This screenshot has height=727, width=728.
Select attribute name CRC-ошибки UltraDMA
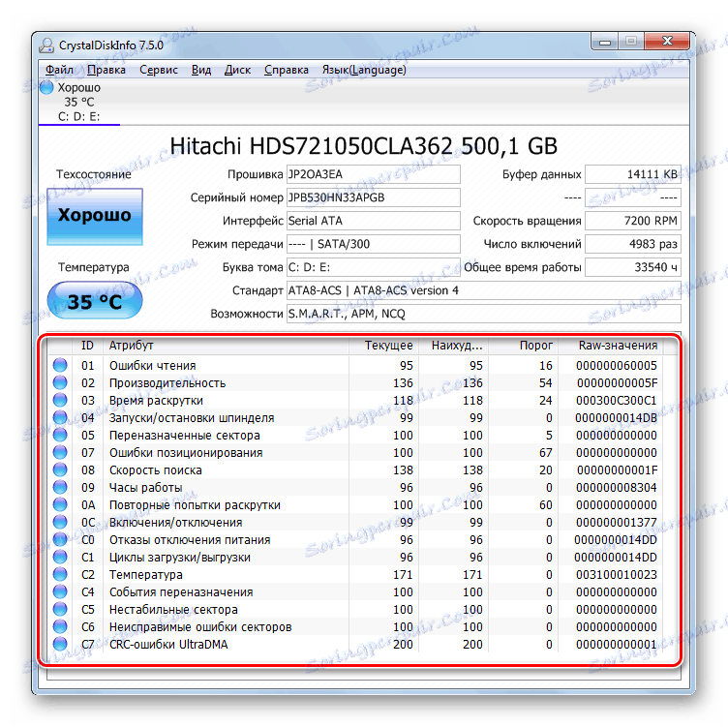pyautogui.click(x=168, y=644)
